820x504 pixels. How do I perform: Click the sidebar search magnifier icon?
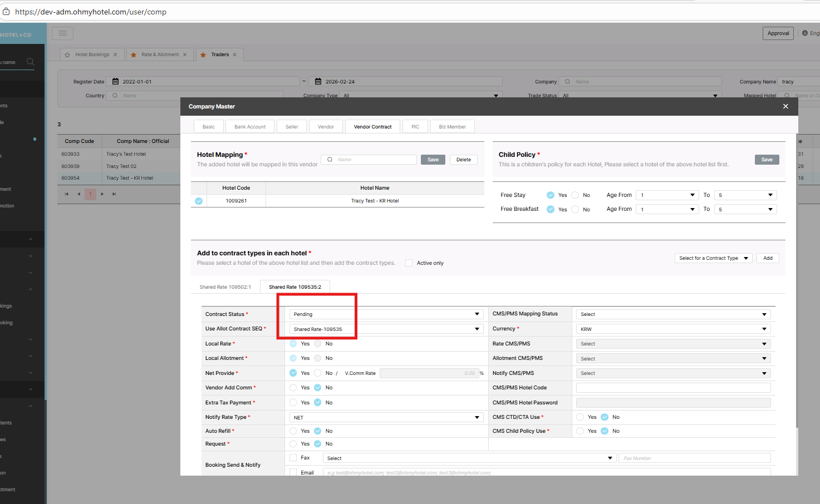point(31,62)
